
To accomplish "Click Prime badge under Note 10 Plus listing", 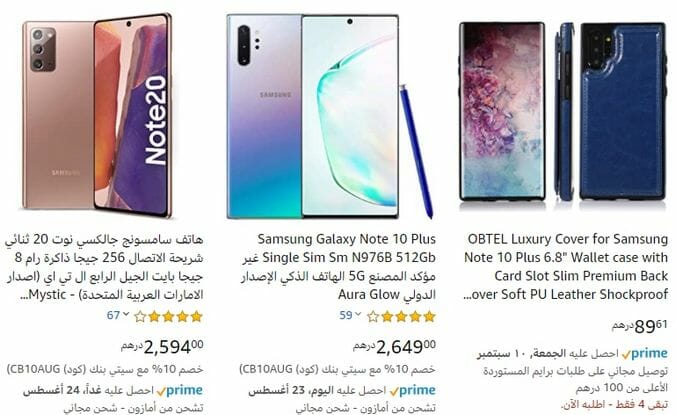I will tap(413, 390).
